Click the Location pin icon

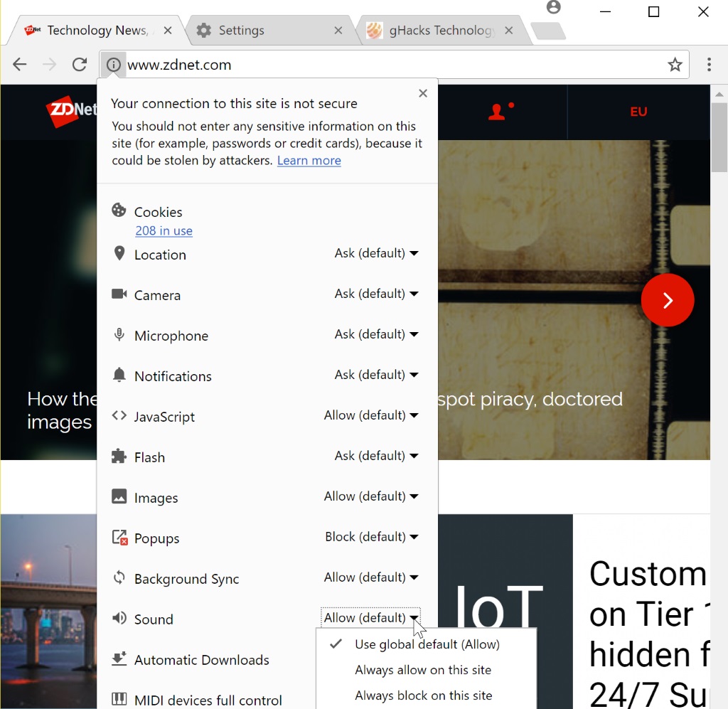click(x=119, y=253)
